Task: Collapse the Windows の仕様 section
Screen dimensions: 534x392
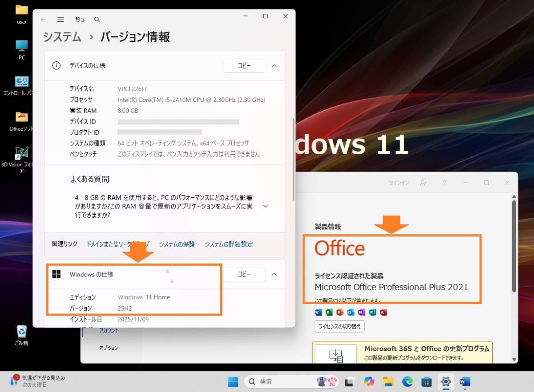Action: [x=275, y=274]
